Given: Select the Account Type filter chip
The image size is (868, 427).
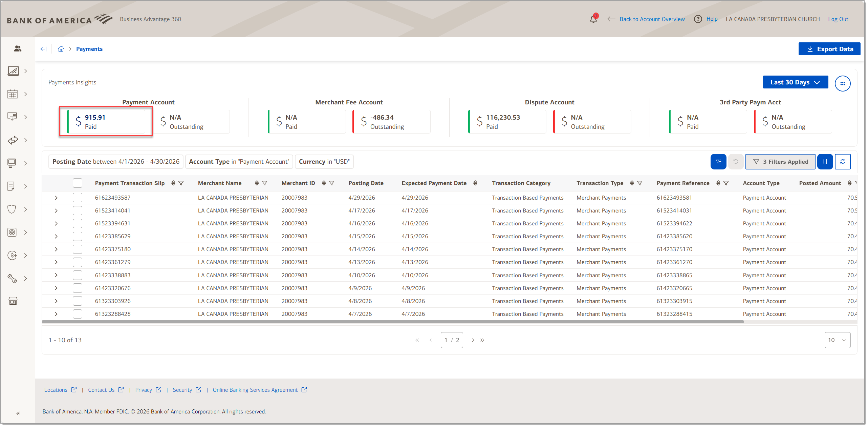Looking at the screenshot, I should [239, 162].
